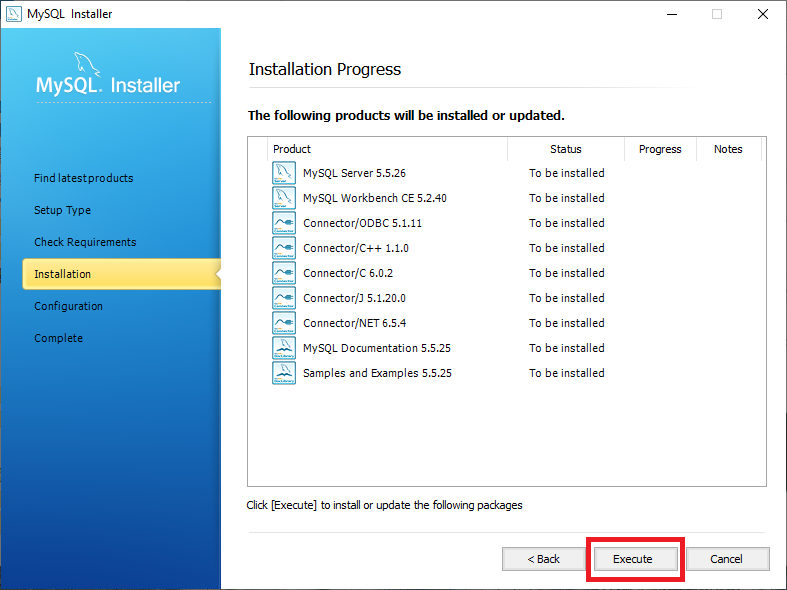Open the Complete step
Image resolution: width=787 pixels, height=590 pixels.
point(58,338)
